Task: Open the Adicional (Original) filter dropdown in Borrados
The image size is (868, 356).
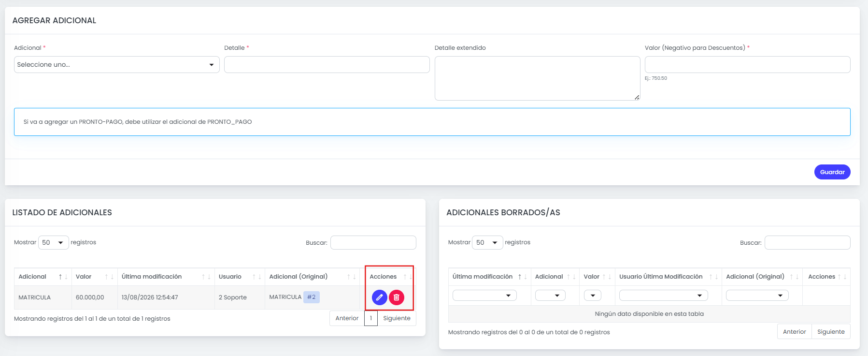Action: coord(757,296)
